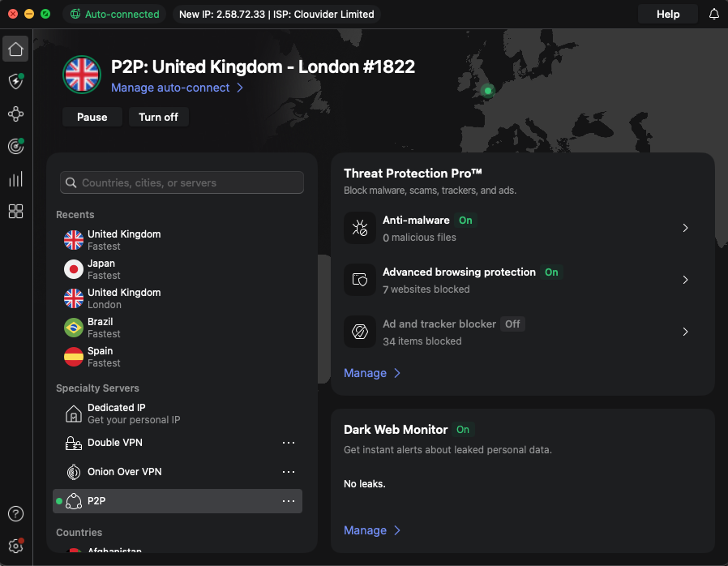The image size is (728, 566).
Task: Click the Auto-connected globe status icon
Action: point(75,14)
